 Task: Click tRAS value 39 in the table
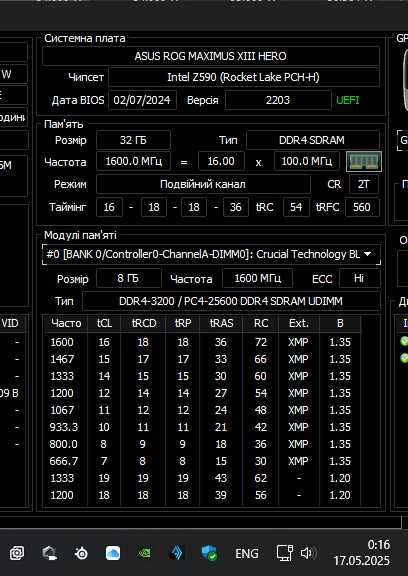pos(221,495)
